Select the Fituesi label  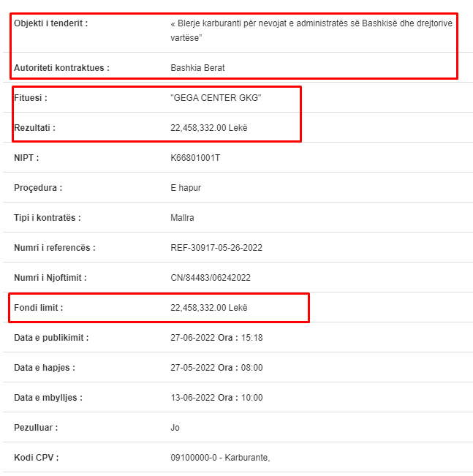pos(31,98)
